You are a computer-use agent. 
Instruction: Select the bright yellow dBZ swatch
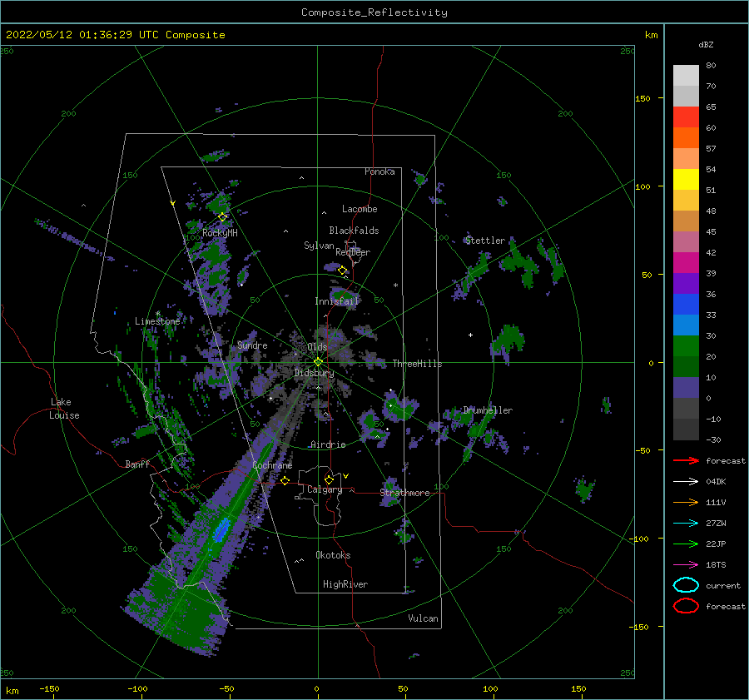pos(686,180)
